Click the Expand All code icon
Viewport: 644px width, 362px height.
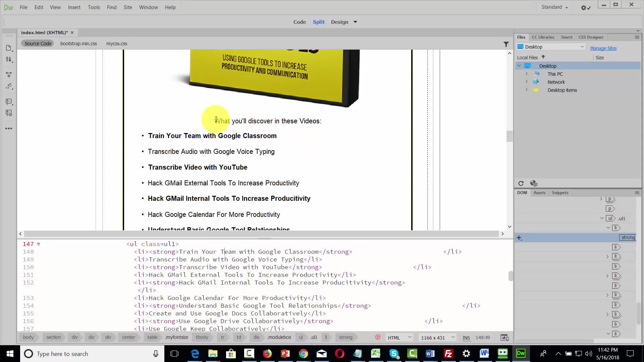[x=9, y=74]
